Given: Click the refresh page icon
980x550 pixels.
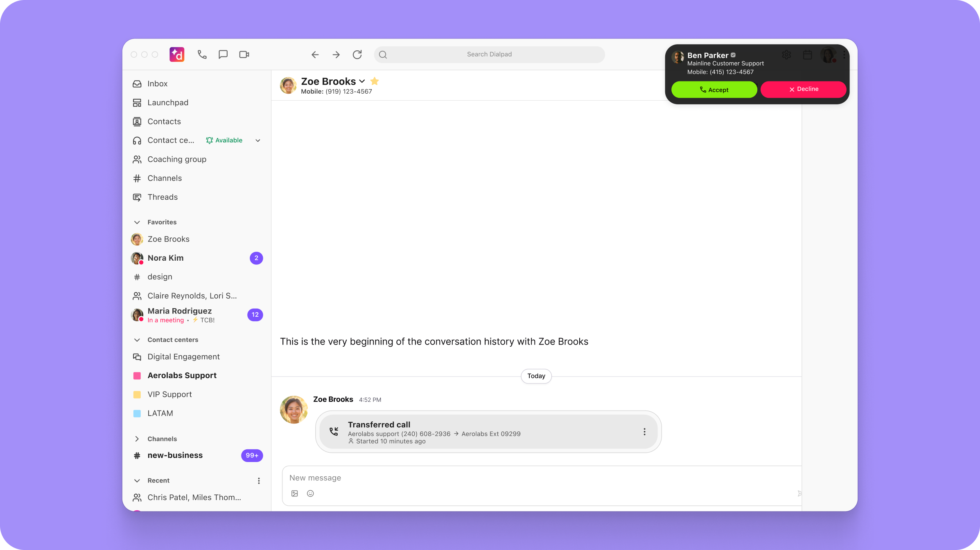Looking at the screenshot, I should 357,54.
